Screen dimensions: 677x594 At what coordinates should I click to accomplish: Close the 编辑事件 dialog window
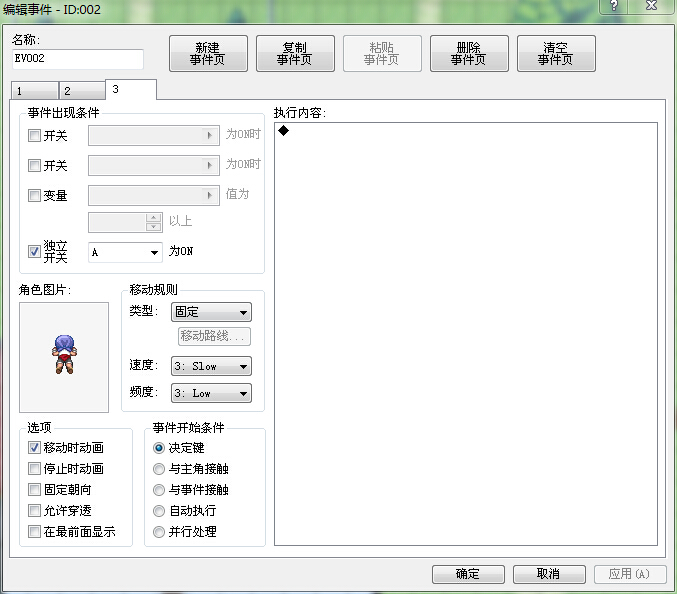click(651, 6)
